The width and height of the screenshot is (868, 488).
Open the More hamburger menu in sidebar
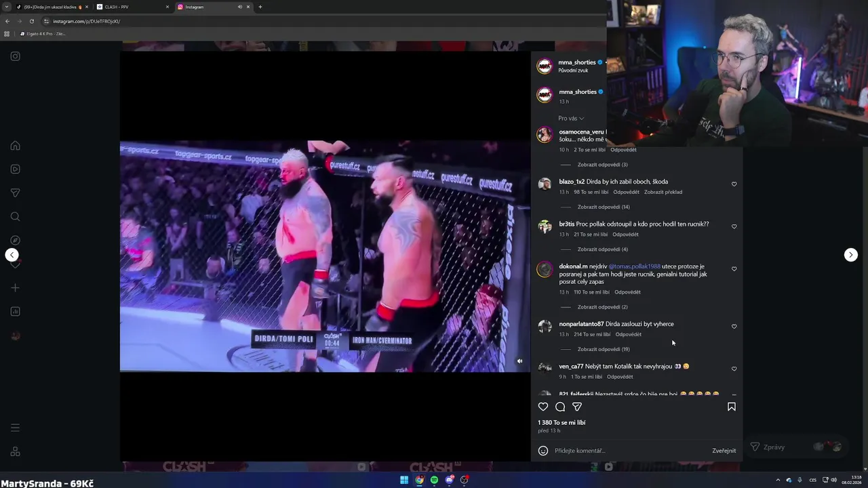15,428
